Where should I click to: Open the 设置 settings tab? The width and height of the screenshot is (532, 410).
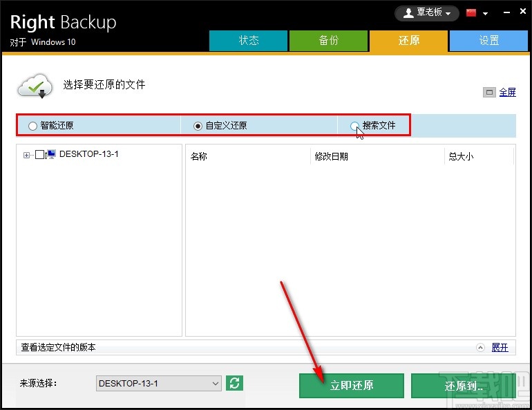(488, 41)
